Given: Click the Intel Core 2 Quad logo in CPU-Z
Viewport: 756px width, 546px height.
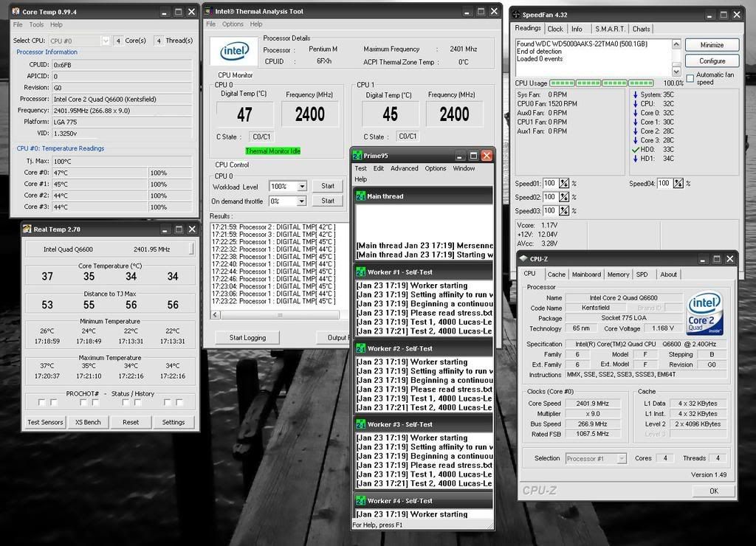Looking at the screenshot, I should 705,313.
